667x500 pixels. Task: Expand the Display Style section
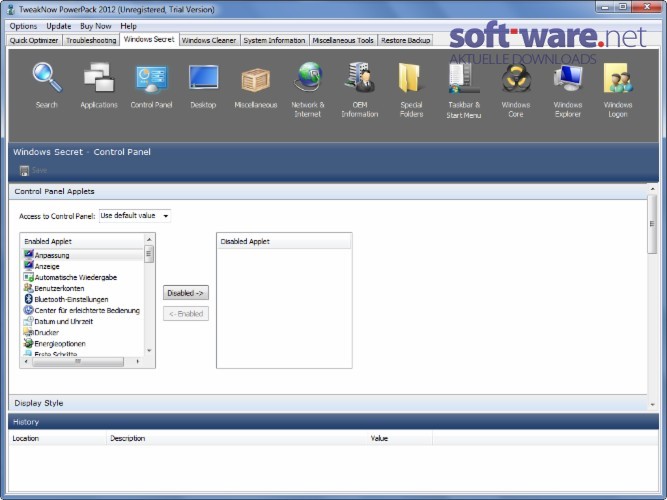(x=328, y=403)
